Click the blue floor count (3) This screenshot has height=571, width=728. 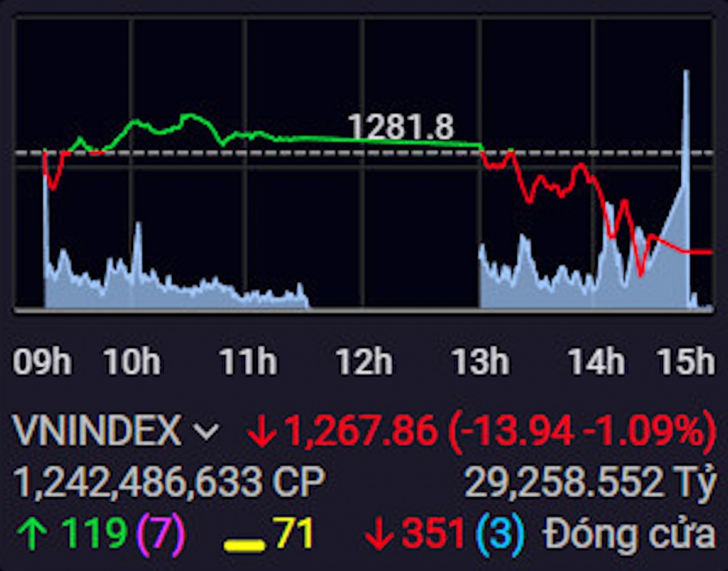(x=501, y=533)
